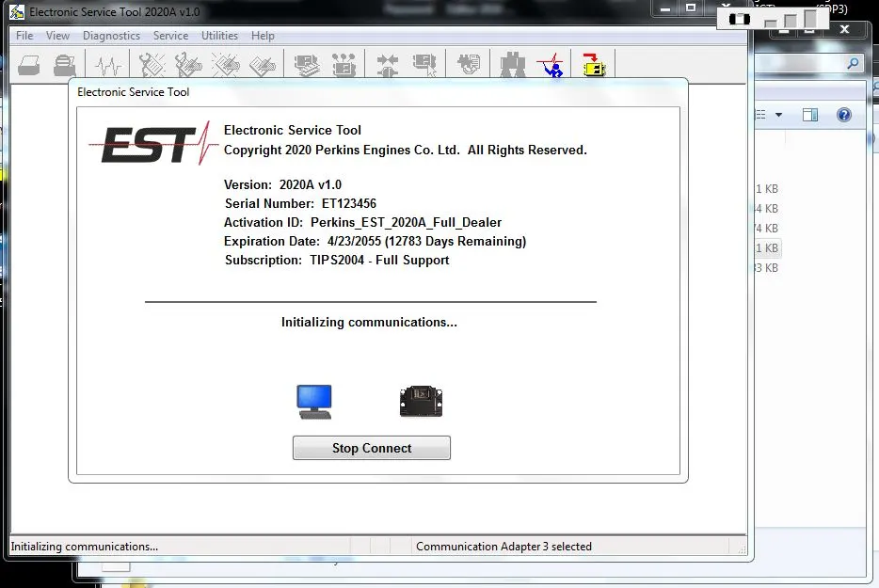Open Logged Diagnostic Codes icon
The image size is (879, 588).
coord(188,65)
